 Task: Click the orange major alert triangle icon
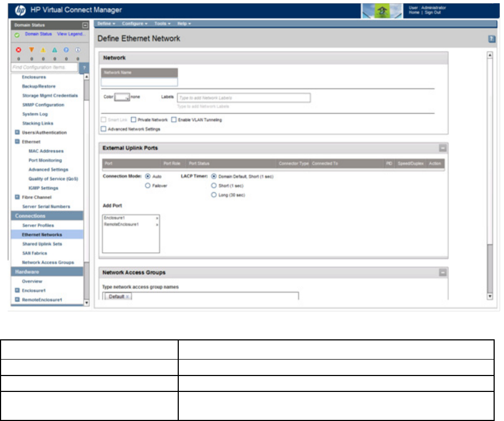pos(31,49)
